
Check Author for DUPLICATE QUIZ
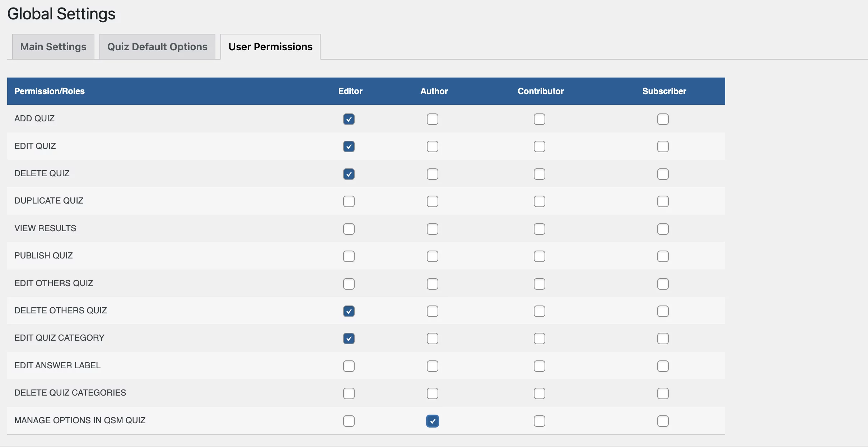[433, 201]
